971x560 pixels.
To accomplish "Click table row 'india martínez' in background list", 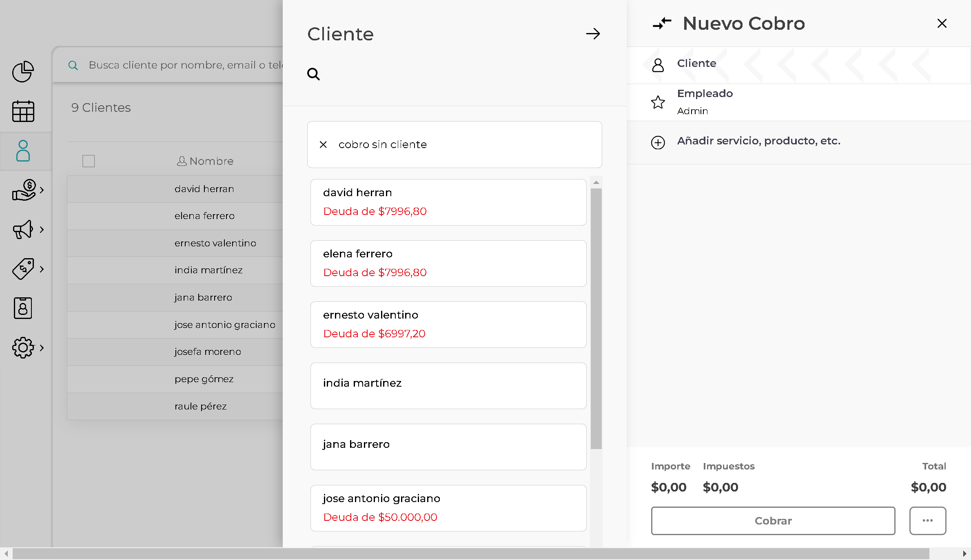I will tap(175, 270).
